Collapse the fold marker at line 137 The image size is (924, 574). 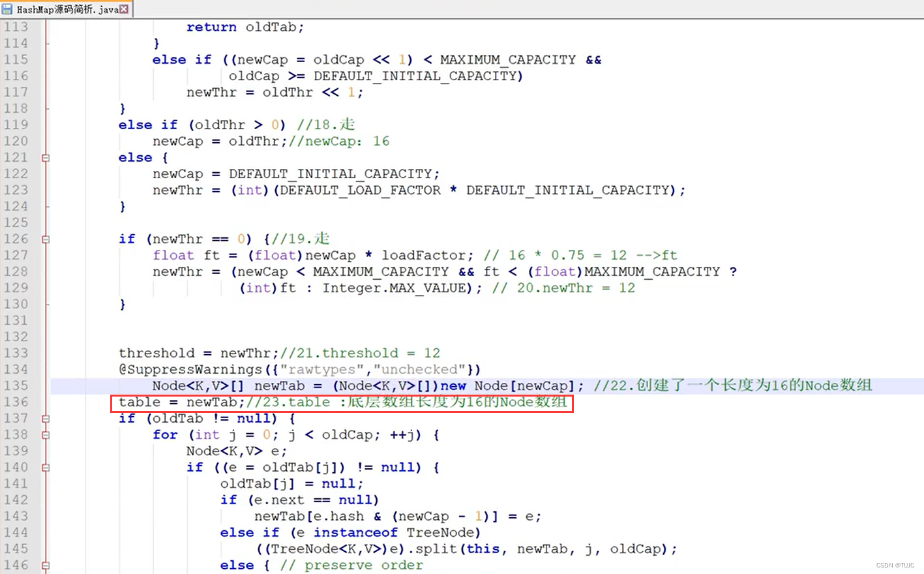(x=46, y=419)
